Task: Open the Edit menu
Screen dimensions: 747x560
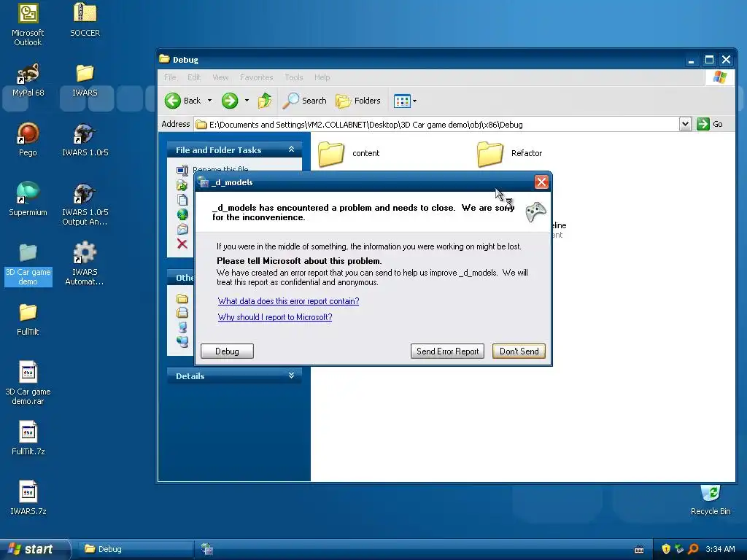Action: pyautogui.click(x=194, y=77)
